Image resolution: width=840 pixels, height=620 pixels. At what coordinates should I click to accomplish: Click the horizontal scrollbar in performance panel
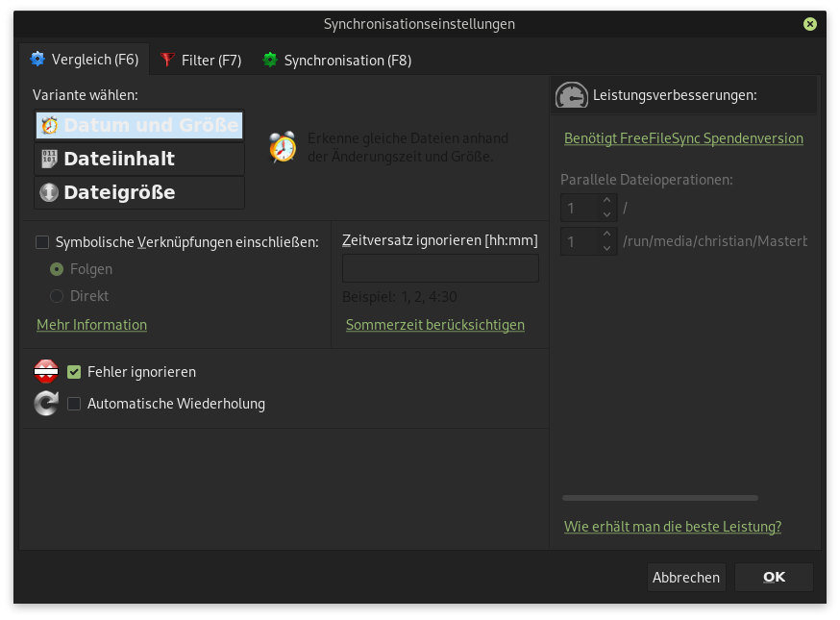click(660, 498)
